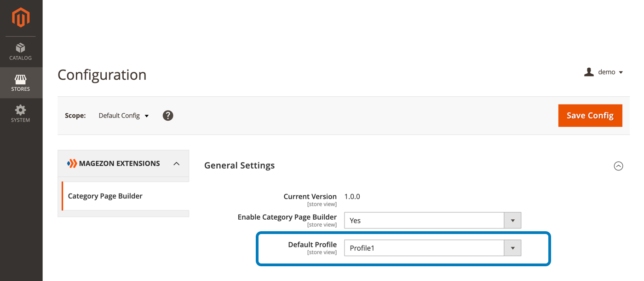Image resolution: width=644 pixels, height=281 pixels.
Task: Open the System gear icon
Action: click(21, 110)
